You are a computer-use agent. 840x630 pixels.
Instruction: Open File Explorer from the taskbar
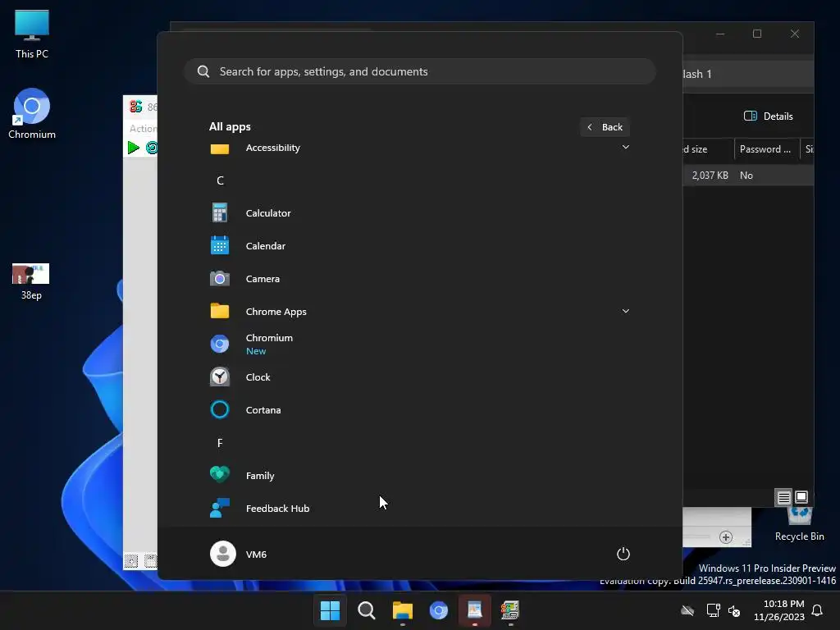[402, 610]
